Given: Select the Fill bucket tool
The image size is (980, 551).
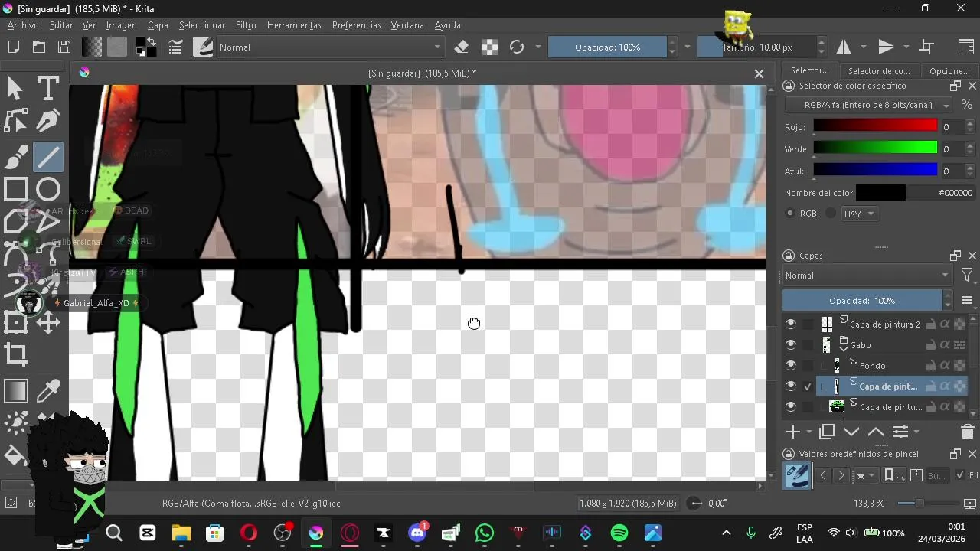Looking at the screenshot, I should click(x=15, y=457).
